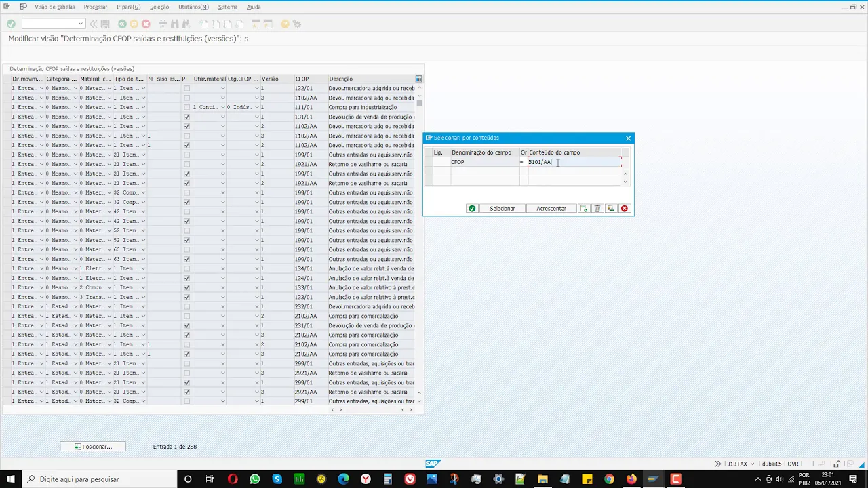Open Utiliz.material dropdown on the 131/01 row
868x488 pixels.
pyautogui.click(x=222, y=117)
